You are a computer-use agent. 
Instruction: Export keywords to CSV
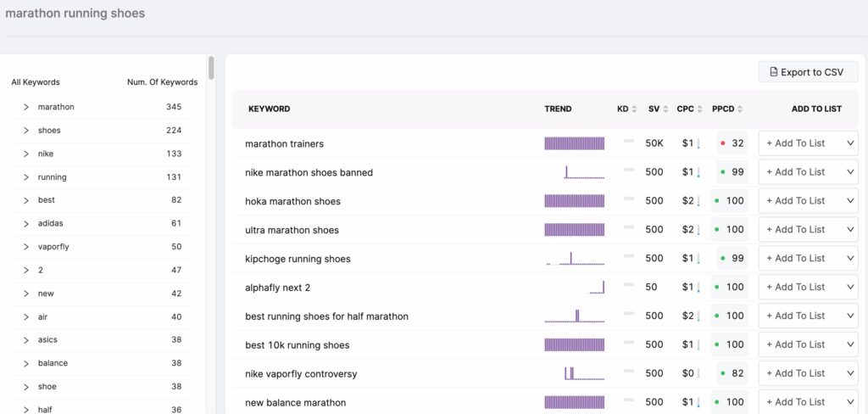[x=808, y=72]
